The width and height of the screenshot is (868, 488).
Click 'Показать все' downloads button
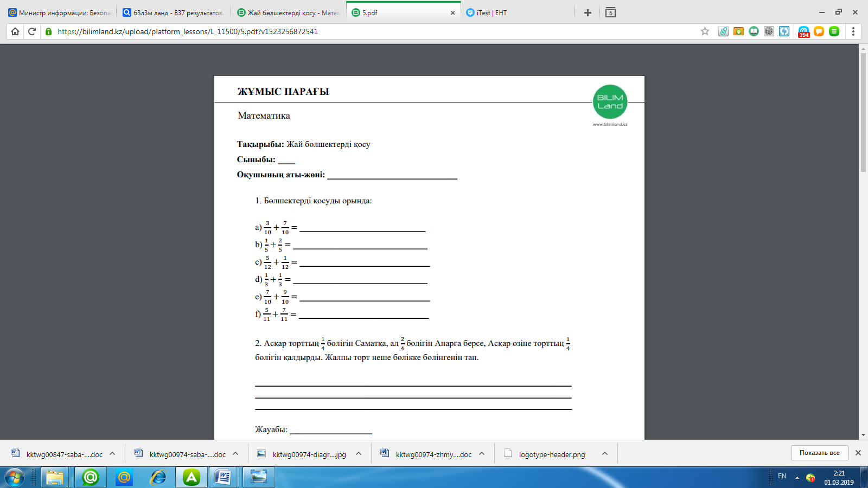[x=819, y=453]
